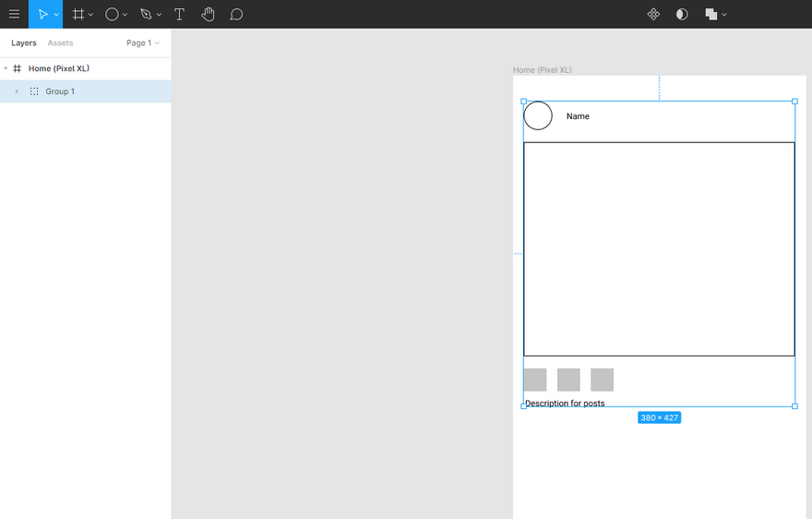Select the Move tool

(x=42, y=14)
